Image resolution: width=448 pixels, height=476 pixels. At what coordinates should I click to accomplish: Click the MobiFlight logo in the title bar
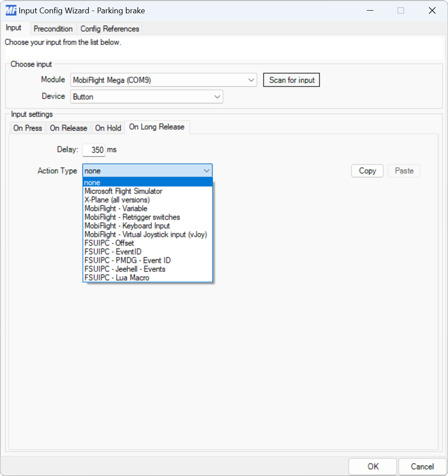point(11,10)
